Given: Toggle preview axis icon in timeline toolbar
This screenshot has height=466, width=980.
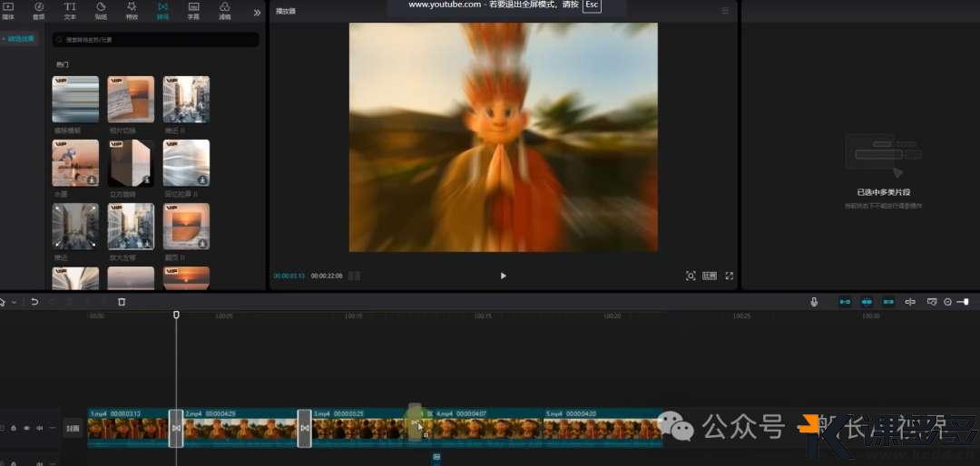Looking at the screenshot, I should [911, 302].
